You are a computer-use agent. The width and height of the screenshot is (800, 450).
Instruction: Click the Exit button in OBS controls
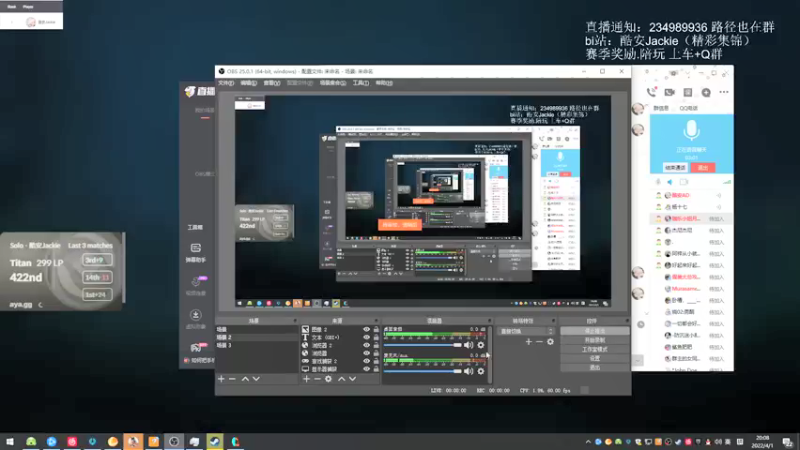[x=594, y=367]
